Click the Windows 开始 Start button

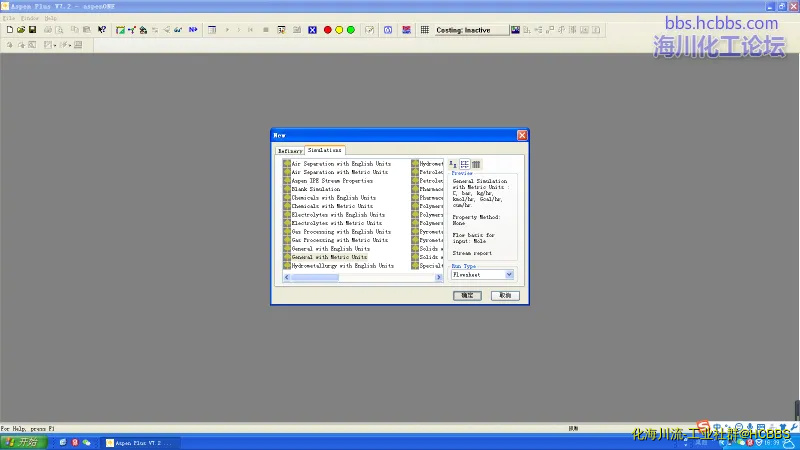click(24, 442)
